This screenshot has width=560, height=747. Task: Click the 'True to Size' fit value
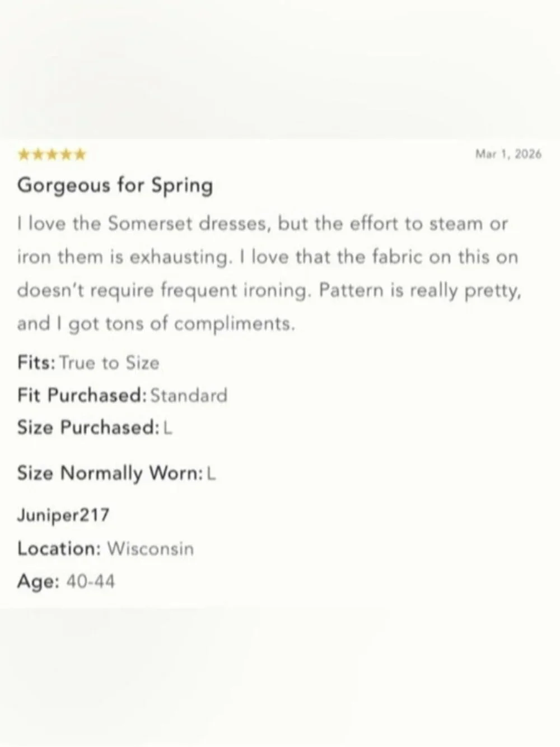109,363
